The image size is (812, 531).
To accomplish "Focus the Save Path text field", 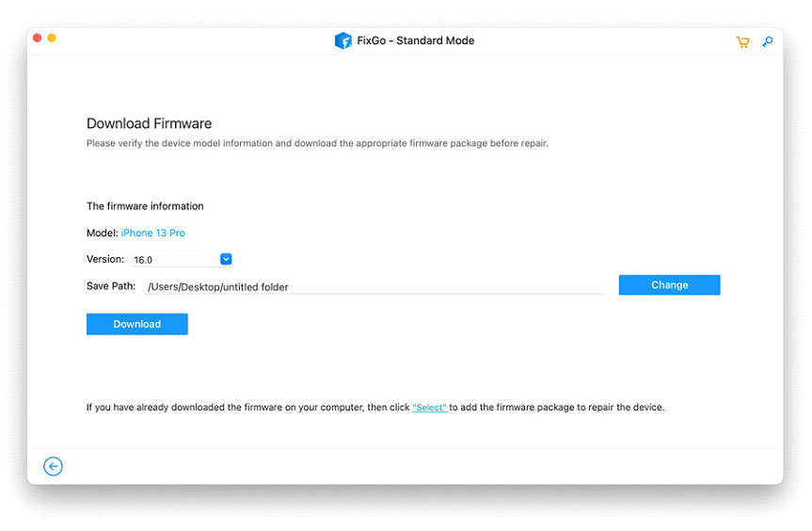I will coord(374,286).
